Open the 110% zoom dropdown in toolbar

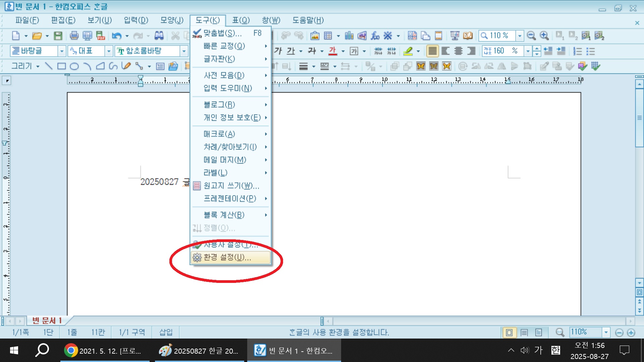point(520,36)
